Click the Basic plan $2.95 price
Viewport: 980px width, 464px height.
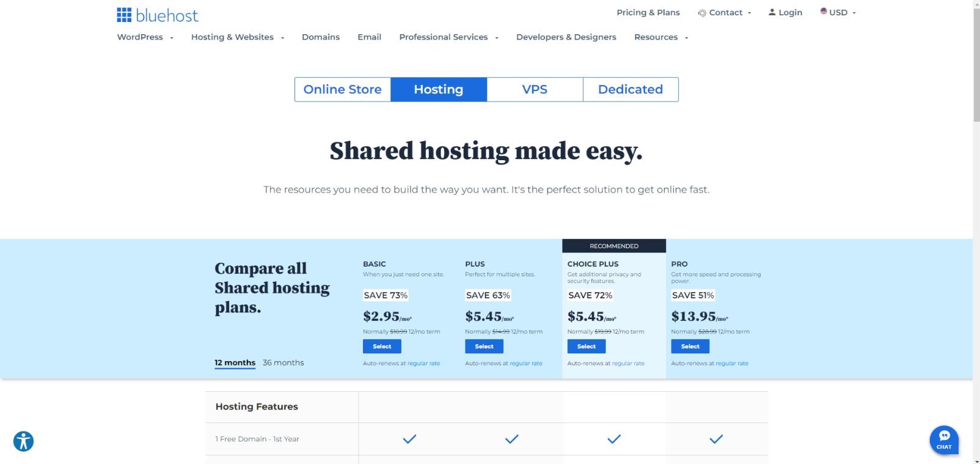(x=387, y=316)
